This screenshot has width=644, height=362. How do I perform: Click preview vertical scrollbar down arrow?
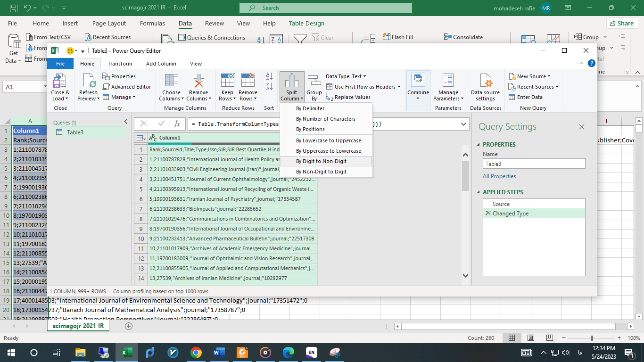[465, 275]
